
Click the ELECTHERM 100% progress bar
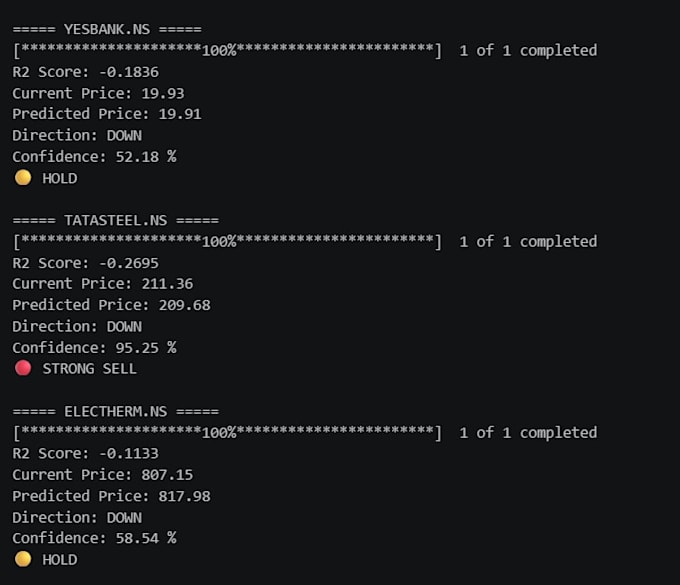click(x=227, y=432)
